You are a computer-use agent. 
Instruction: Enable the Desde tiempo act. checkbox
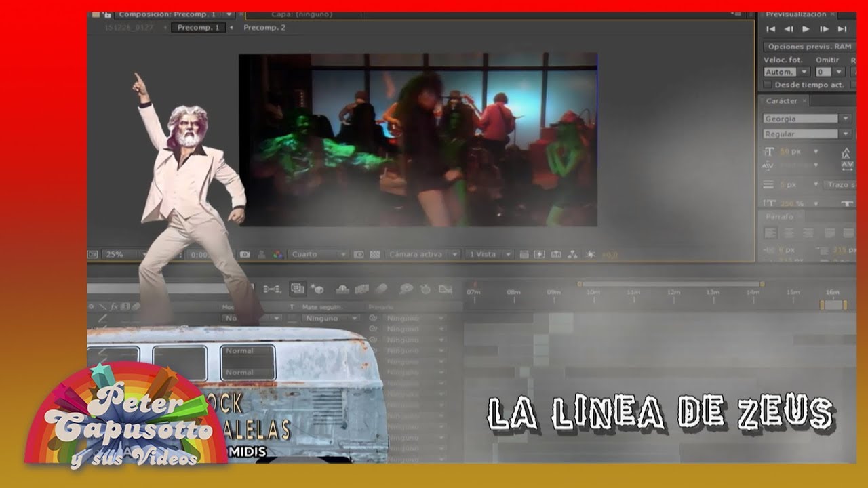tap(768, 85)
